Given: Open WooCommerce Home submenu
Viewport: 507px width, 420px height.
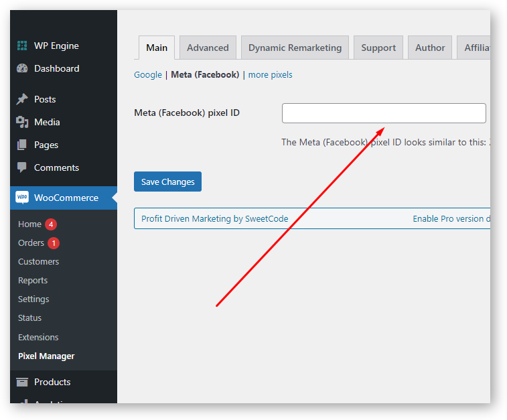Looking at the screenshot, I should click(x=29, y=224).
